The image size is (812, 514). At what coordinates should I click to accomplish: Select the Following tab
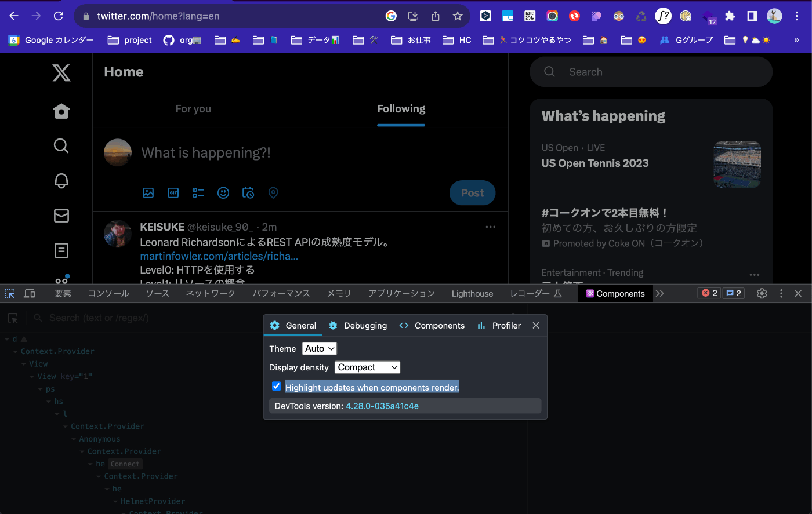click(401, 109)
